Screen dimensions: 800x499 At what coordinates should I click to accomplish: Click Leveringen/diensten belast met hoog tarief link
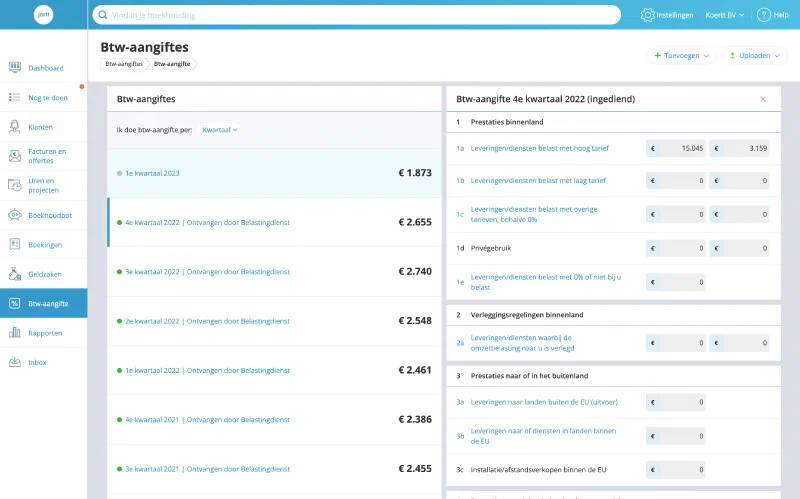tap(539, 148)
